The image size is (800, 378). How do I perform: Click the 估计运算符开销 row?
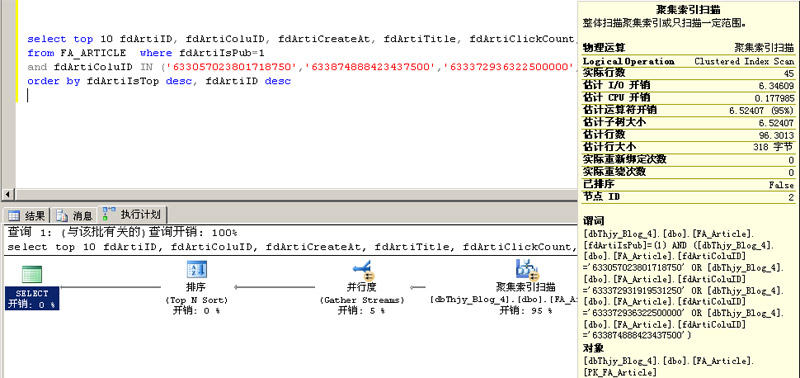coord(688,110)
